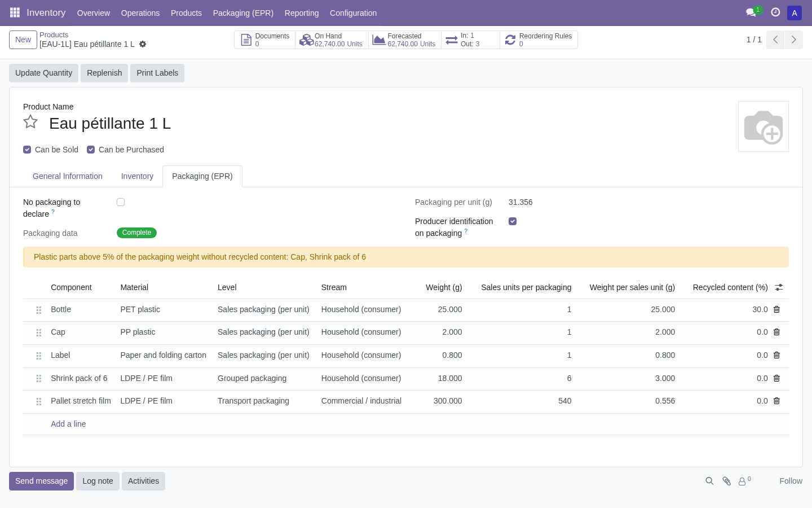Check No packaging to declare

pyautogui.click(x=121, y=202)
